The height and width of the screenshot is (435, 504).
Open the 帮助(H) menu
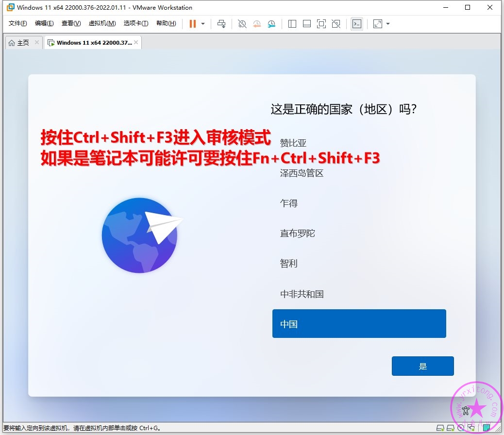[x=166, y=23]
